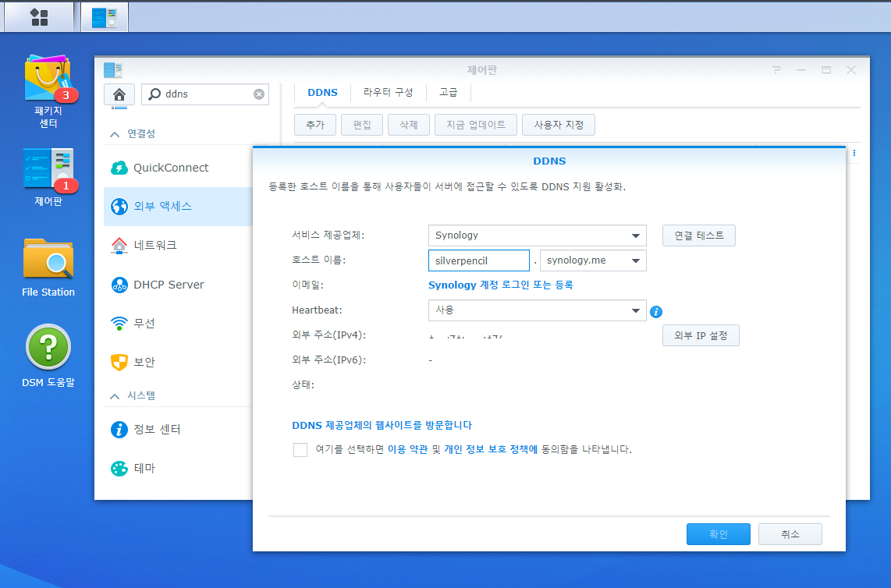Switch to the DDNS tab

tap(322, 92)
